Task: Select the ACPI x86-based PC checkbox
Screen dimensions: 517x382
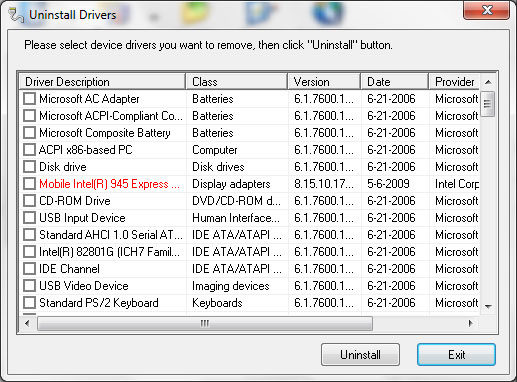Action: click(x=29, y=150)
